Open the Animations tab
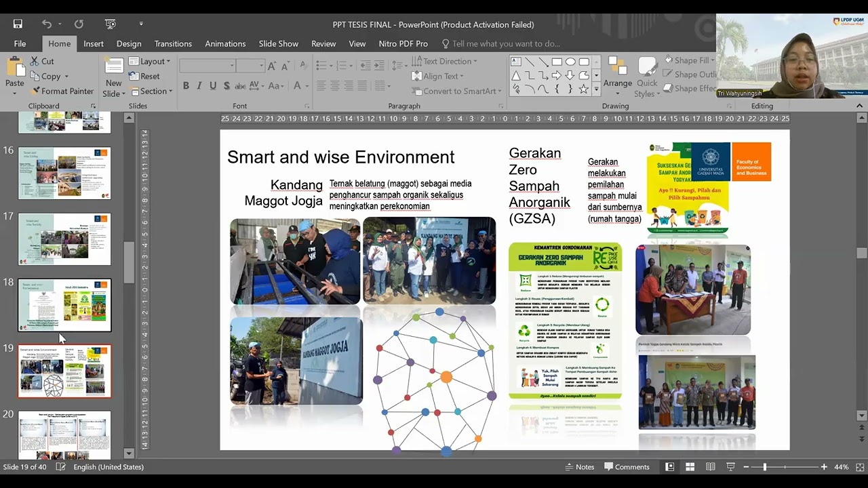The width and height of the screenshot is (868, 488). click(225, 43)
